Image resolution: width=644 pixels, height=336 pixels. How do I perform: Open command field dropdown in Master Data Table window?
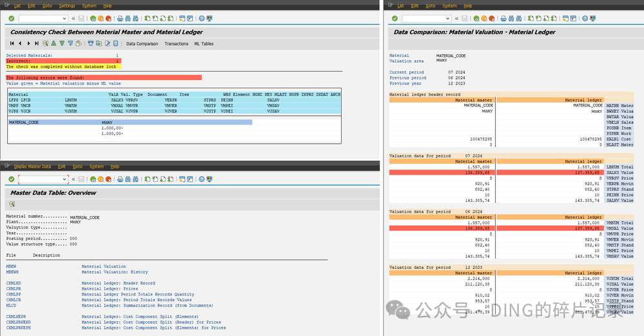click(64, 179)
